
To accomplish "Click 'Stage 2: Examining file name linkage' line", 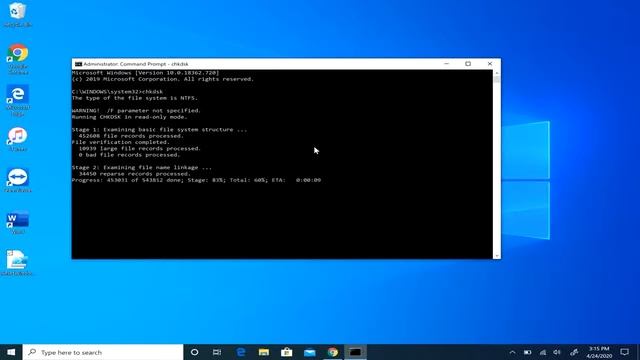I will point(142,167).
